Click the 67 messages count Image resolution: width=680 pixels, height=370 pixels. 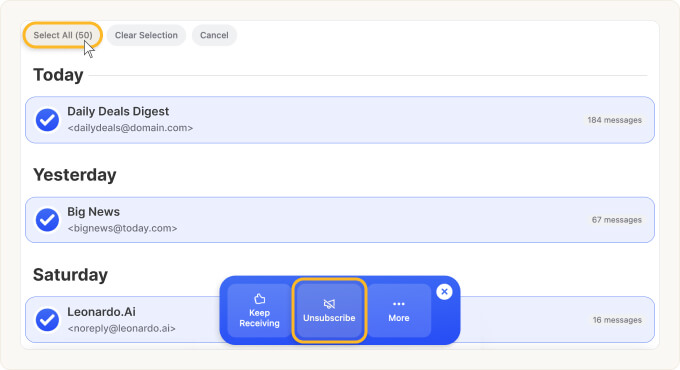(617, 220)
